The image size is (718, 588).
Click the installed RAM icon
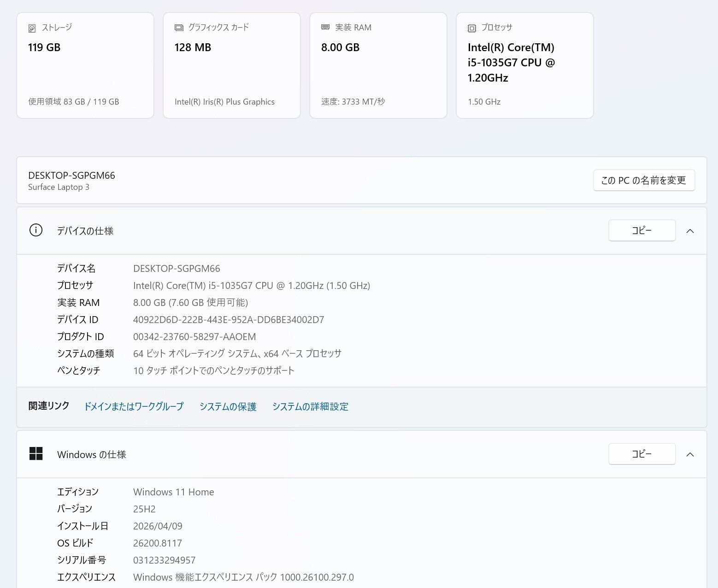325,28
